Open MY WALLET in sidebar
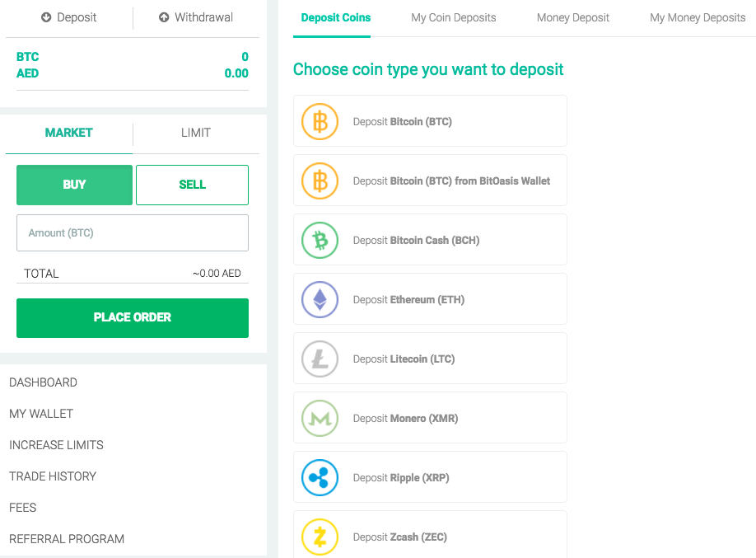The width and height of the screenshot is (756, 558). (41, 414)
